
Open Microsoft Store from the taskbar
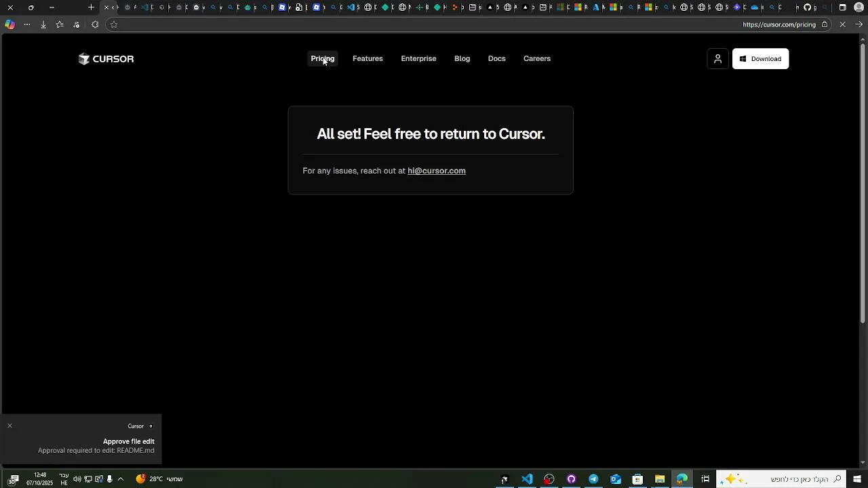[637, 479]
